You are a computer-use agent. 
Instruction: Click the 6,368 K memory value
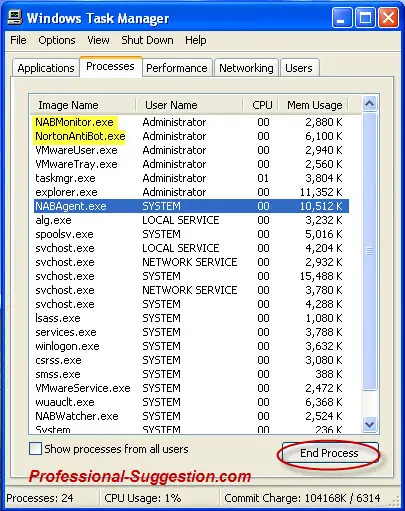point(324,402)
